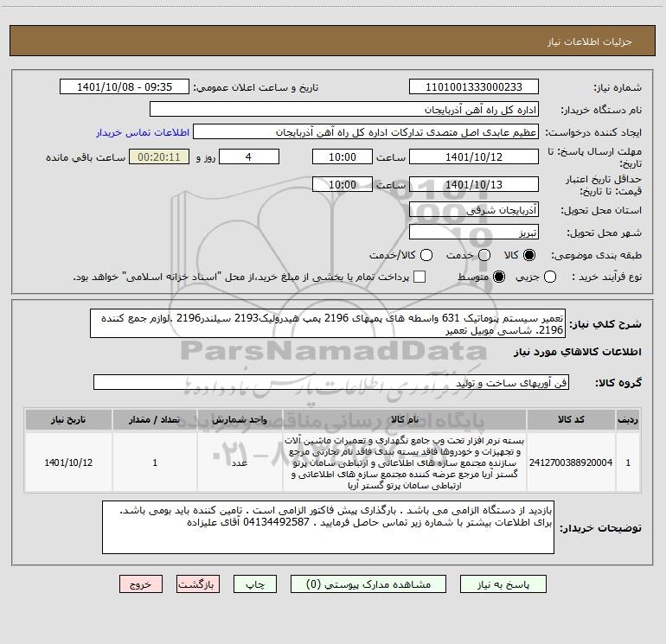Click product code 2412700388920004 cell
The height and width of the screenshot is (644, 666).
click(571, 462)
